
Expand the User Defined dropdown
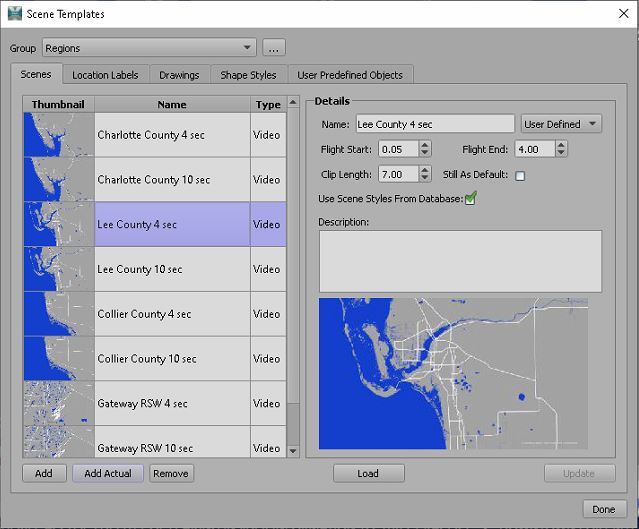[x=561, y=124]
